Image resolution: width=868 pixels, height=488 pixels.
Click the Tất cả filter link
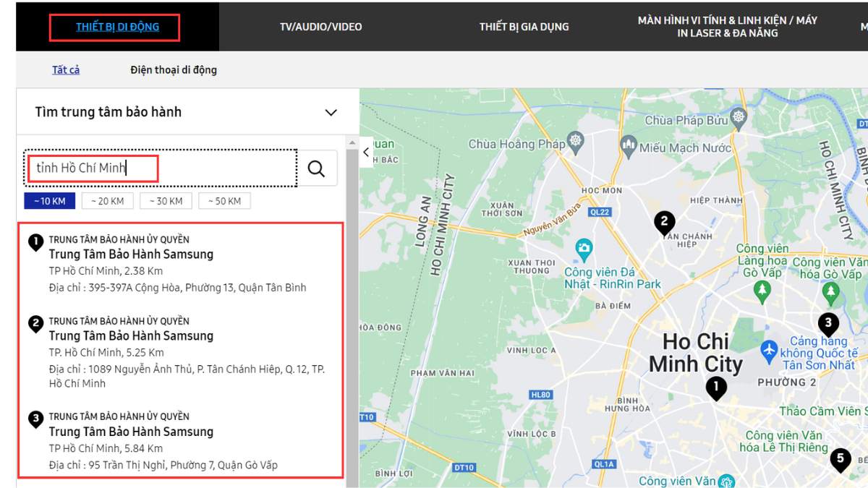66,70
